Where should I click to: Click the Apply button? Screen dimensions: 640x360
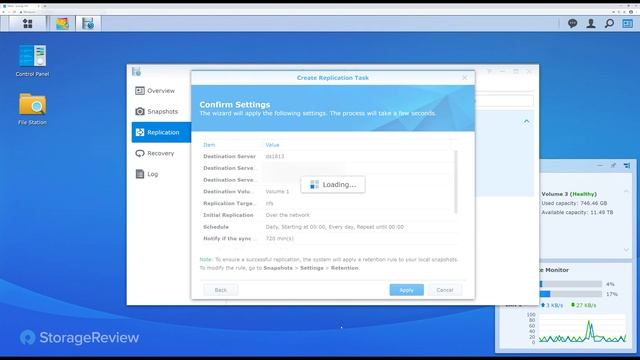(407, 290)
